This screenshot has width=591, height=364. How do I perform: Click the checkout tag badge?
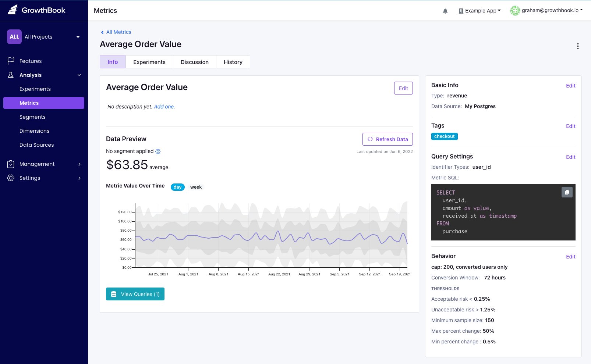(445, 136)
